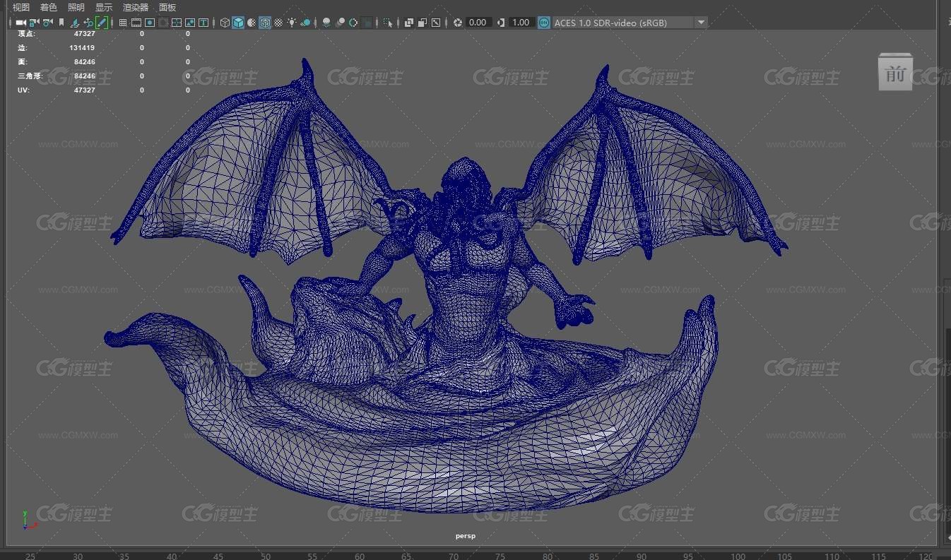Click the 顶点 count value 47327
The height and width of the screenshot is (560, 951).
click(84, 33)
